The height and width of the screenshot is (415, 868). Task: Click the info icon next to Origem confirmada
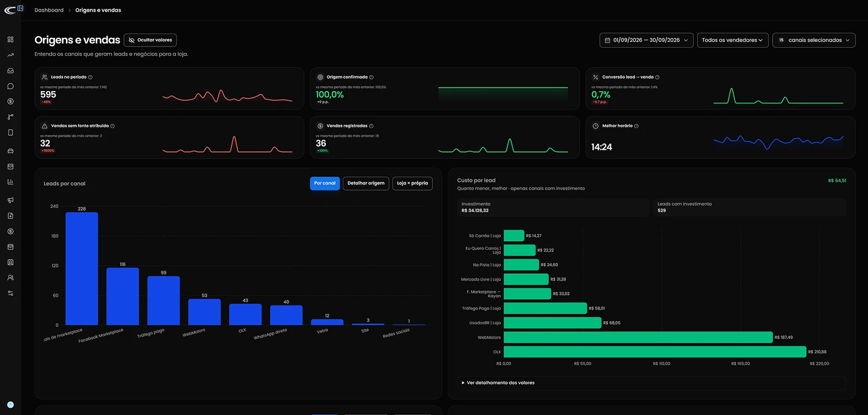point(371,77)
